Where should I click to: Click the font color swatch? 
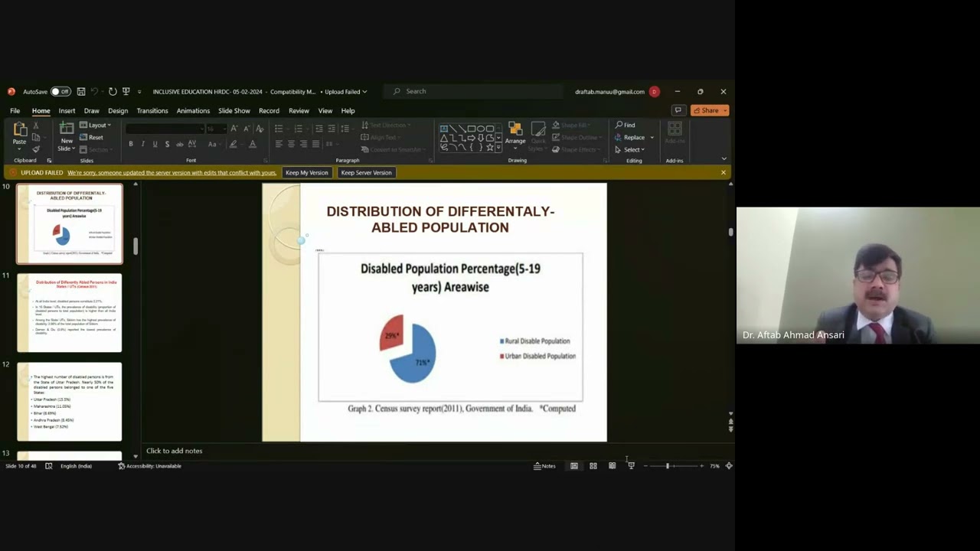click(253, 144)
